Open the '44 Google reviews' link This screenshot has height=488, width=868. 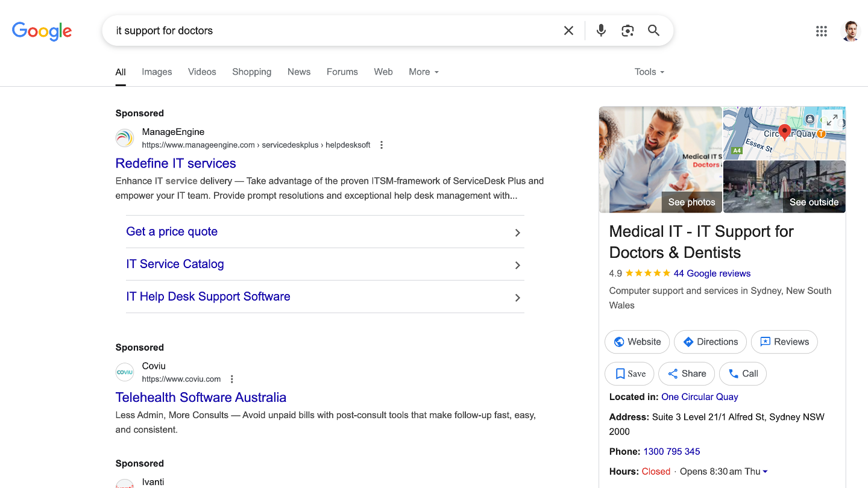[712, 274]
